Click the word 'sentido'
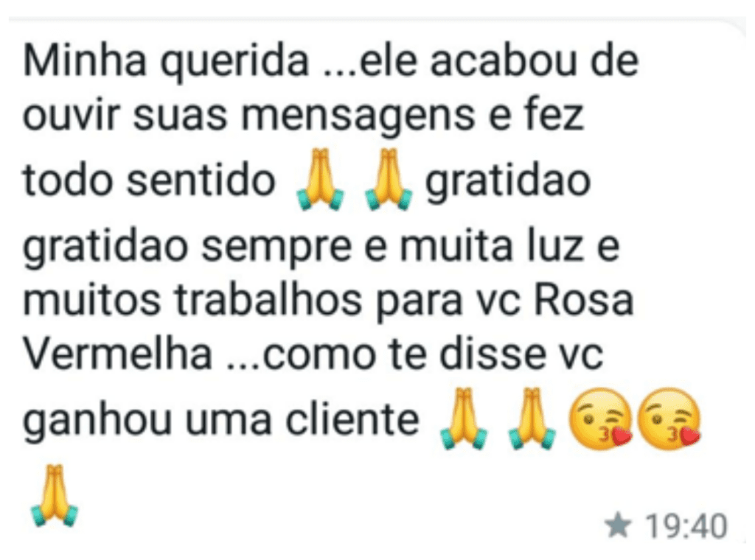 coord(201,181)
